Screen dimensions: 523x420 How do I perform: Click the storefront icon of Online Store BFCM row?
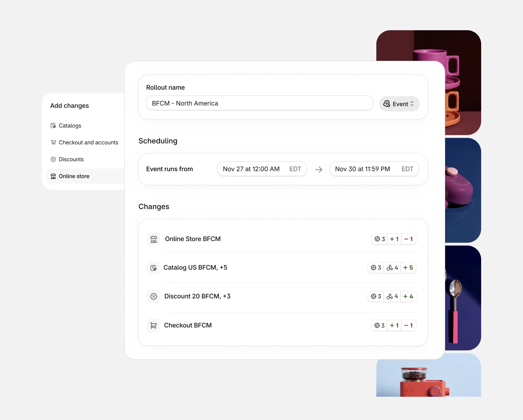tap(154, 239)
